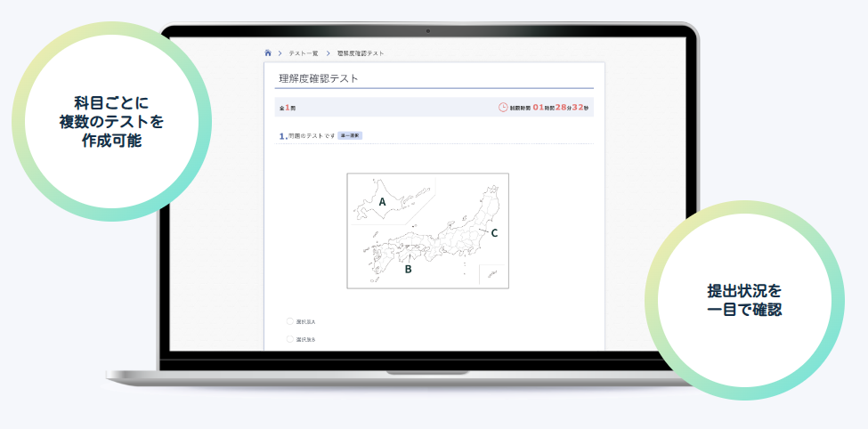
Task: Select the 選択肢B radio button
Action: (x=289, y=339)
